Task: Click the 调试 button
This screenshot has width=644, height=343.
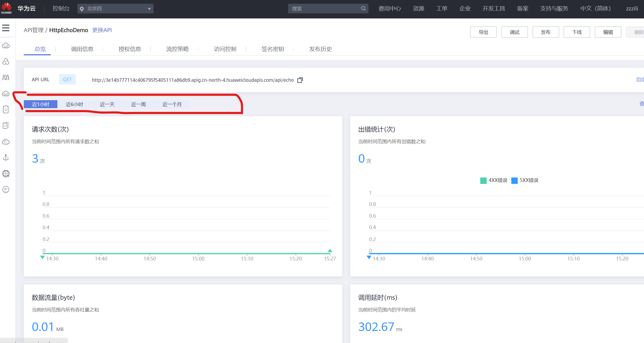Action: (x=515, y=32)
